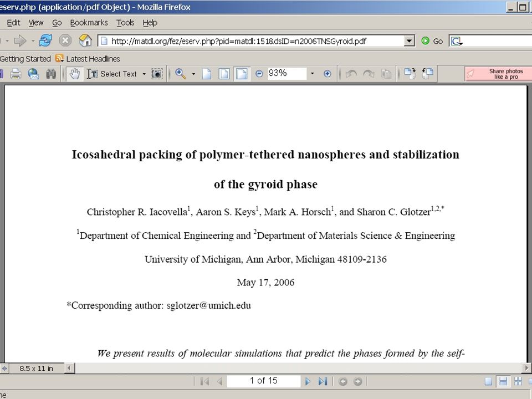Click the 8.5 x 11 in page size
532x399 pixels.
[x=37, y=369]
